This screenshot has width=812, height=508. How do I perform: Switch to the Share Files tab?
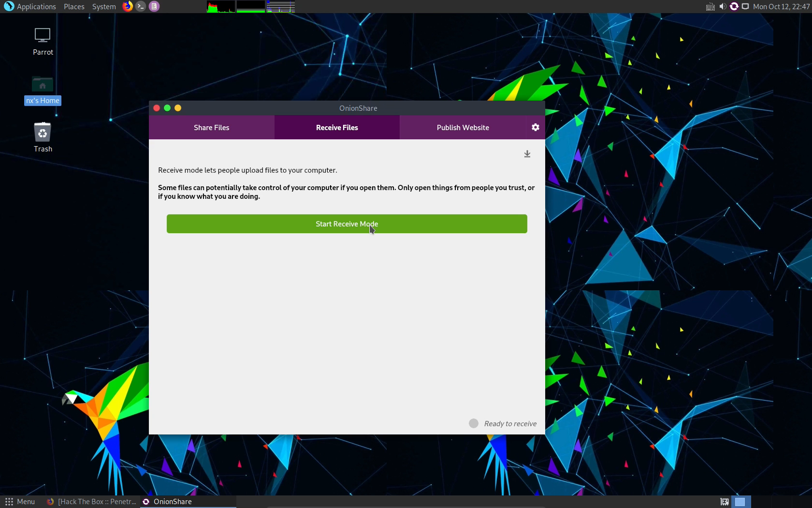pyautogui.click(x=212, y=127)
